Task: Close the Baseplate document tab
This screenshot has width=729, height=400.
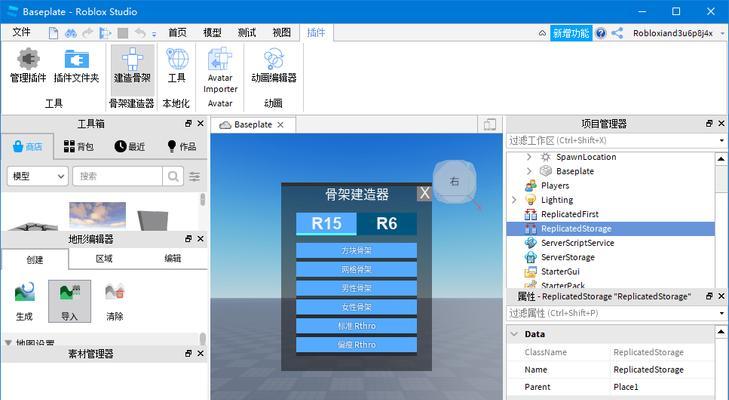Action: click(x=280, y=125)
